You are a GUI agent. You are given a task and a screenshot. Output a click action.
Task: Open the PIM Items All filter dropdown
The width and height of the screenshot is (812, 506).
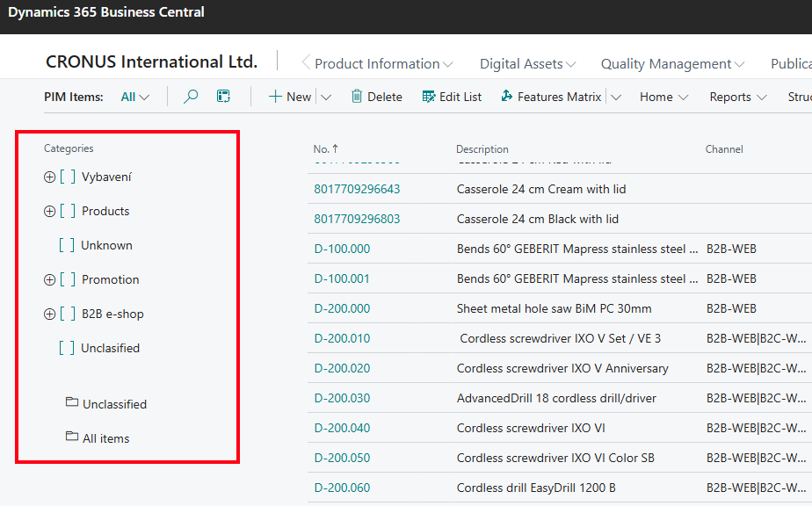[135, 97]
